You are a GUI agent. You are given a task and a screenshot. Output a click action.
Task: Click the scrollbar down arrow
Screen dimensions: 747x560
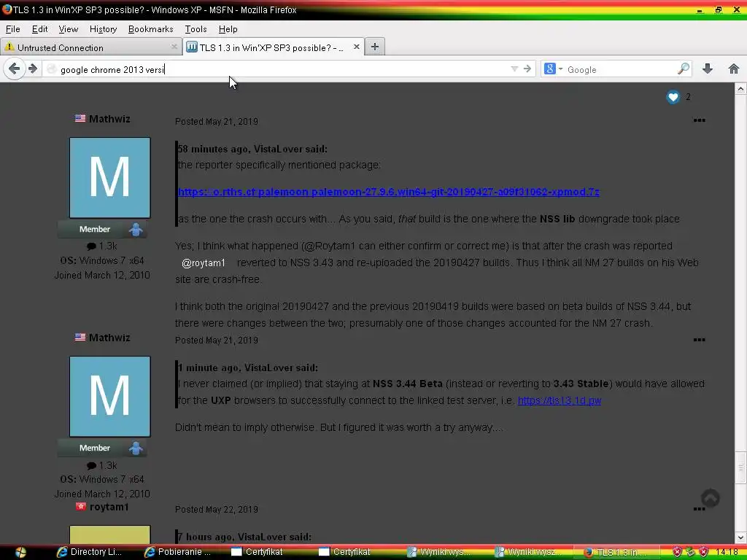click(741, 537)
